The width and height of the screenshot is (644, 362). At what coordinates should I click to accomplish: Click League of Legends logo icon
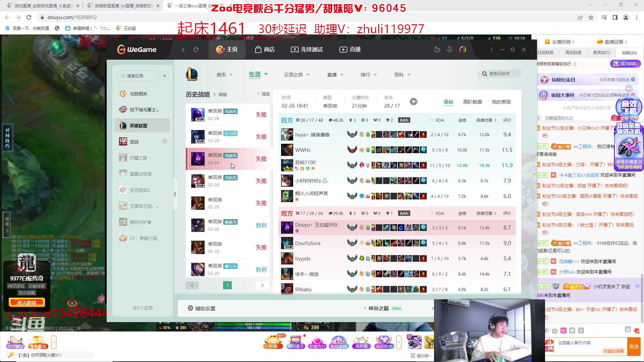[192, 74]
